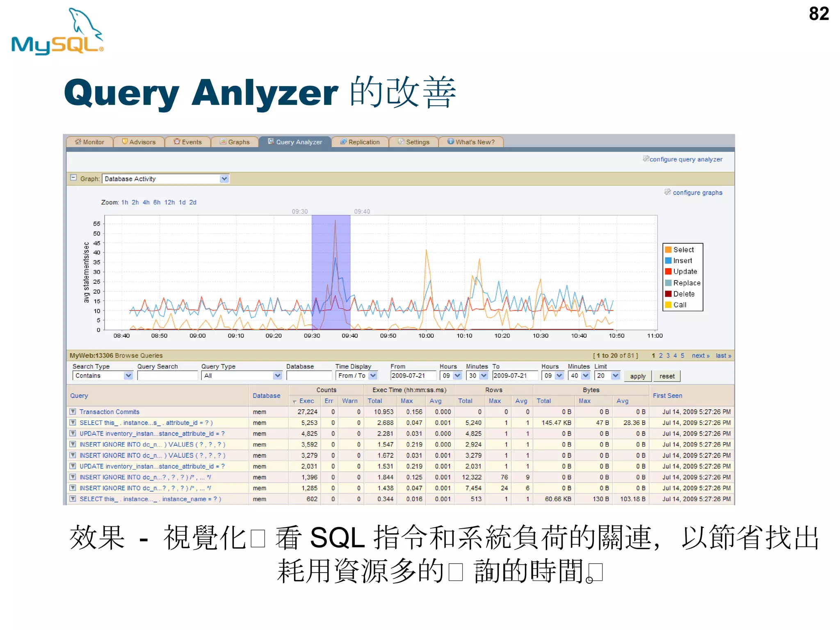Open menu icon for INSERT IGNORE row with 1,285 execs
This screenshot has width=840, height=630.
pos(73,488)
